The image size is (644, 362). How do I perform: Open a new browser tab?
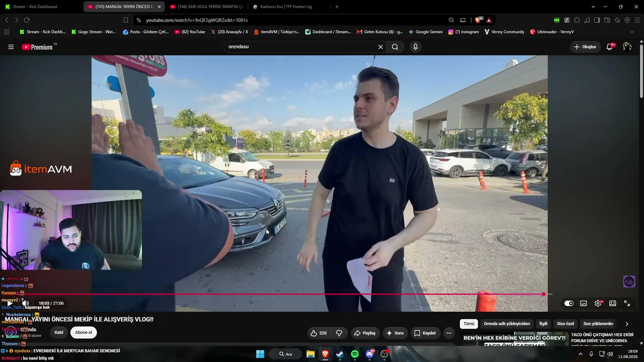pos(337,7)
